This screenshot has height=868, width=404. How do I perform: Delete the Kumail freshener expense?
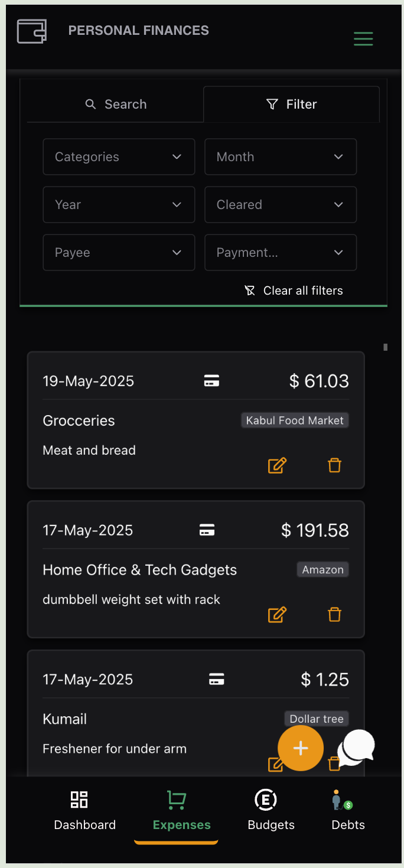click(x=334, y=763)
